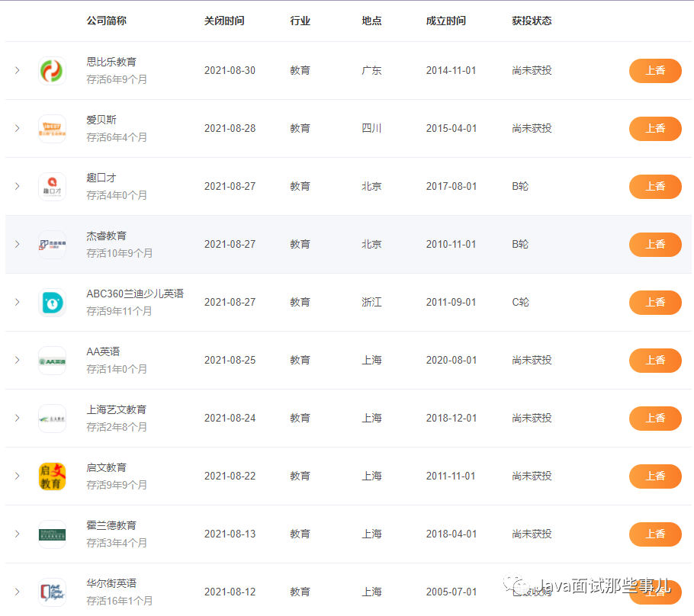
Task: Click 上香 button for 霍兰德教育
Action: (655, 534)
